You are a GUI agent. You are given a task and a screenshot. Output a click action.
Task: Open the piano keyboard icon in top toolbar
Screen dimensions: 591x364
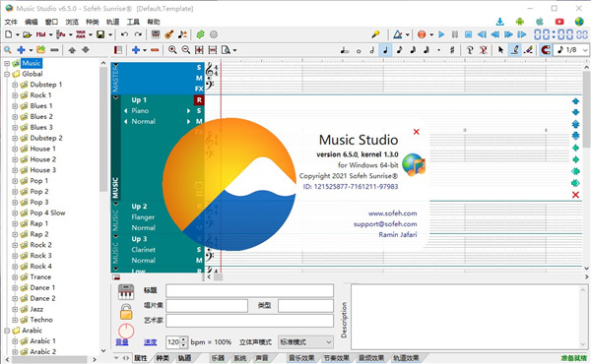pos(156,34)
